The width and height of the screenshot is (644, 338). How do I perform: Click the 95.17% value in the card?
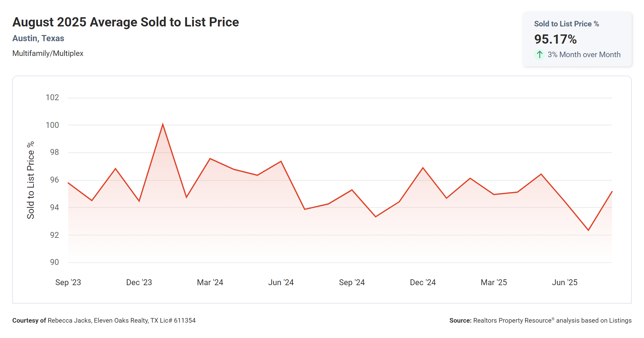pyautogui.click(x=555, y=39)
